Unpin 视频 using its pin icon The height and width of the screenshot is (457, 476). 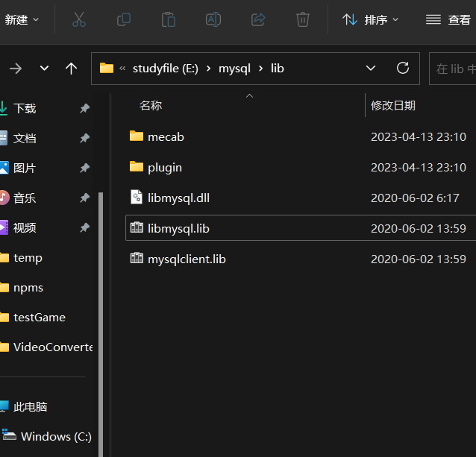[x=85, y=227]
